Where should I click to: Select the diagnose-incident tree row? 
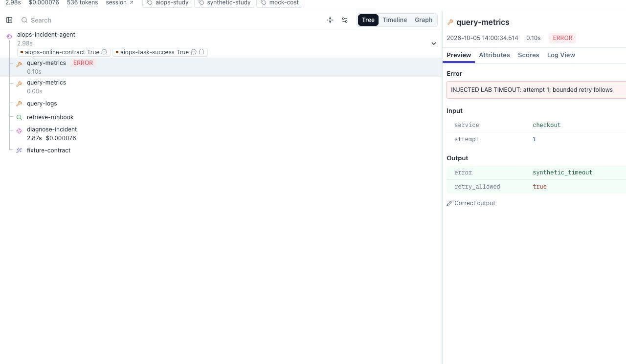pyautogui.click(x=221, y=134)
